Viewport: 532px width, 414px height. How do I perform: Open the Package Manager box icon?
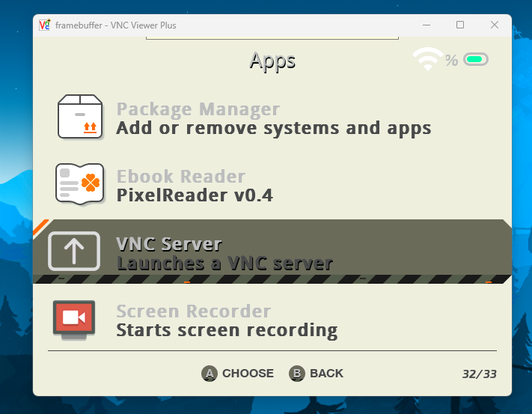click(x=80, y=117)
